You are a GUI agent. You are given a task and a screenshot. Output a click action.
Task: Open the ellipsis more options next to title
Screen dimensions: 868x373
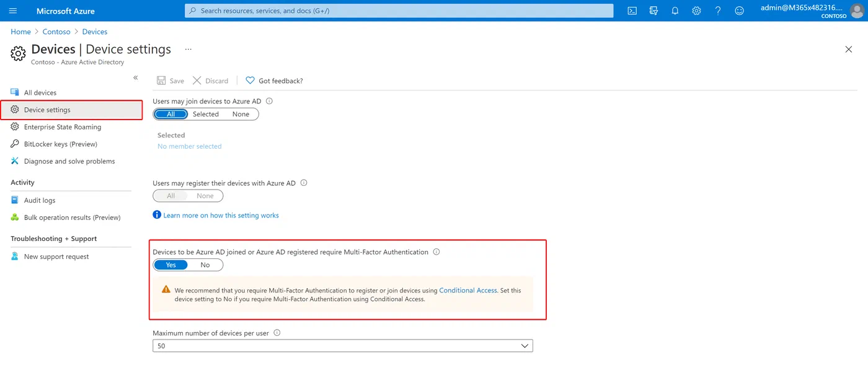click(x=188, y=49)
